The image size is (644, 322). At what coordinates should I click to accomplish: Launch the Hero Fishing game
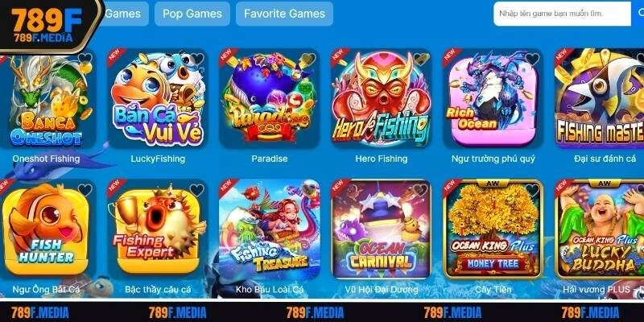[381, 98]
